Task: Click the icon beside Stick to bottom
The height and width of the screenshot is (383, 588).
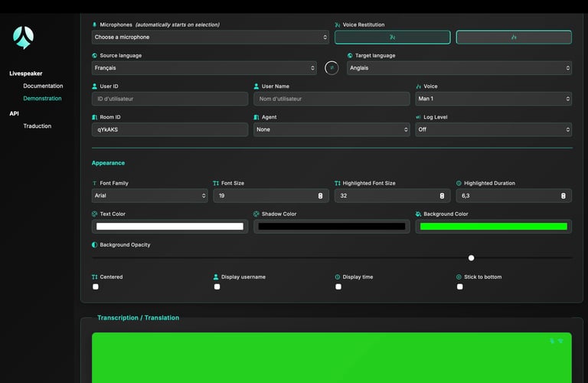Action: (459, 277)
